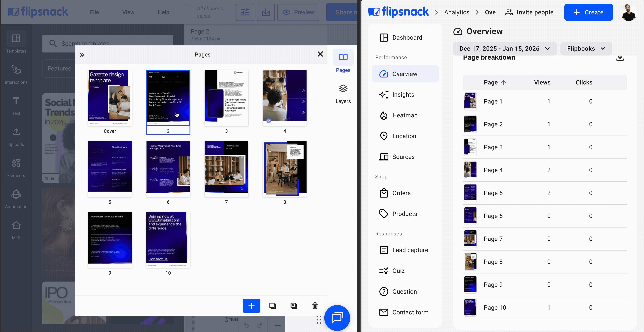The width and height of the screenshot is (644, 332).
Task: Open the Insights menu item
Action: pyautogui.click(x=403, y=95)
